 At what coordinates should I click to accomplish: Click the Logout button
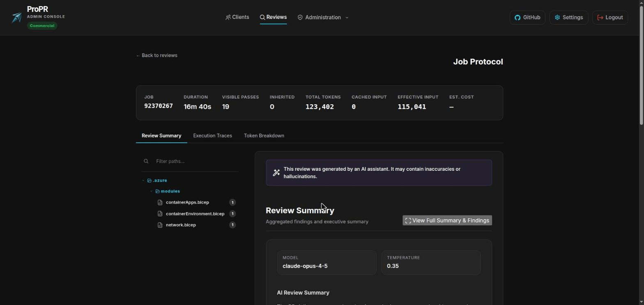tap(610, 17)
